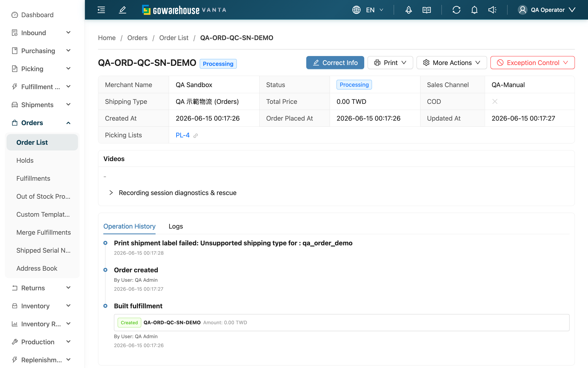Click the Processing badge beside the order title

[x=218, y=64]
